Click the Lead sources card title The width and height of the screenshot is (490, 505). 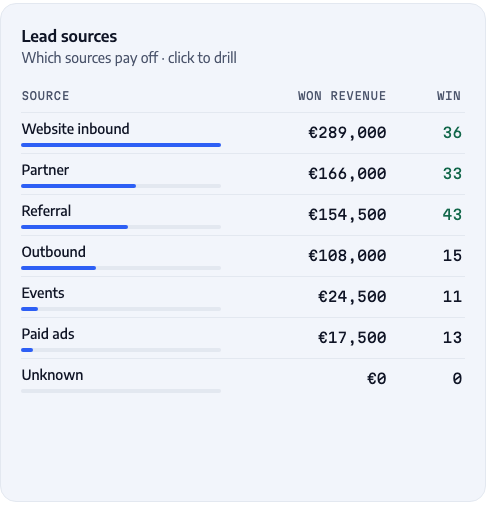point(69,36)
